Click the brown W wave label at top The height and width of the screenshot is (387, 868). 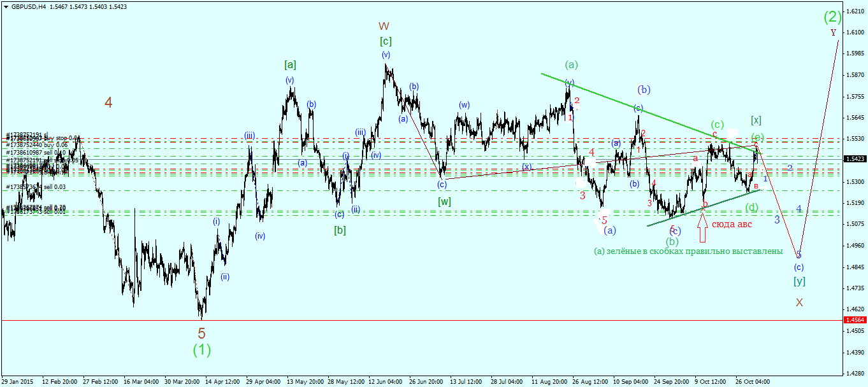tap(384, 26)
